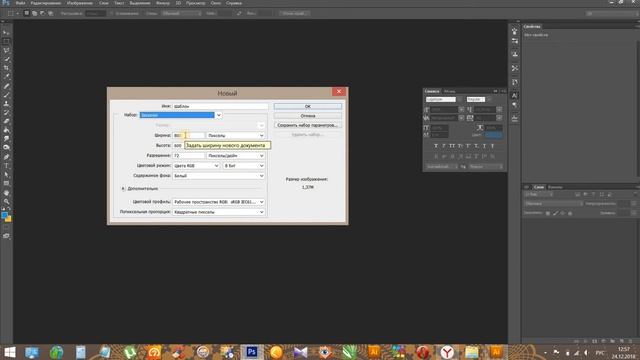Open the color profile dropdown
The height and width of the screenshot is (360, 640).
pos(219,202)
